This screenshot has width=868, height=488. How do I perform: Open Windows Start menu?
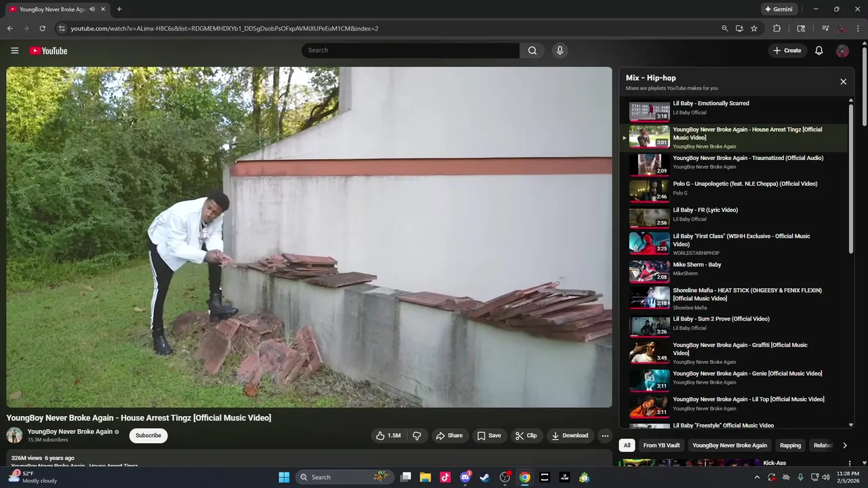(x=284, y=477)
